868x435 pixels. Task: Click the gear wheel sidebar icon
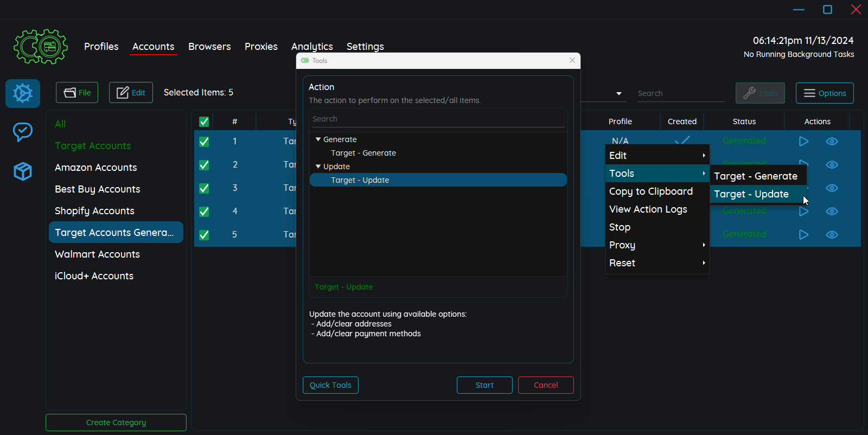23,93
